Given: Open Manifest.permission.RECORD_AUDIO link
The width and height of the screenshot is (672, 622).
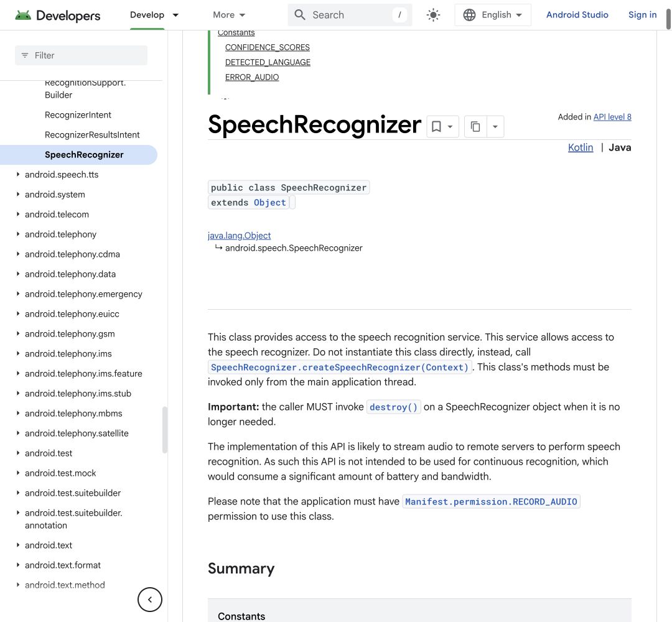Looking at the screenshot, I should (491, 501).
